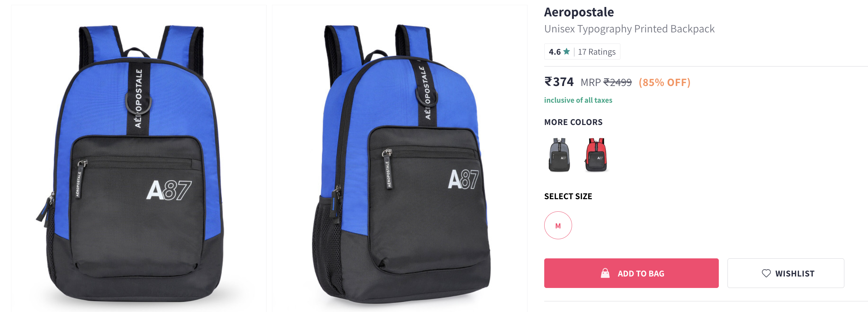Select size M option
The height and width of the screenshot is (312, 868).
[558, 225]
